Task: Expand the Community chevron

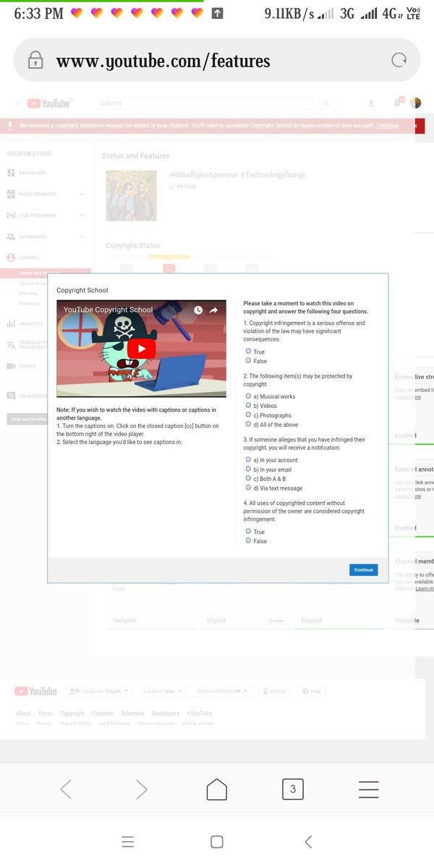Action: click(x=82, y=237)
